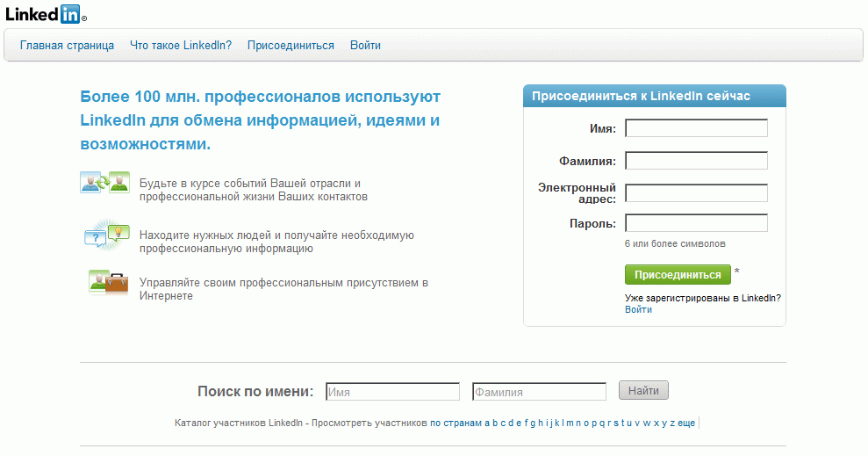Focus the Пароль field

(696, 223)
